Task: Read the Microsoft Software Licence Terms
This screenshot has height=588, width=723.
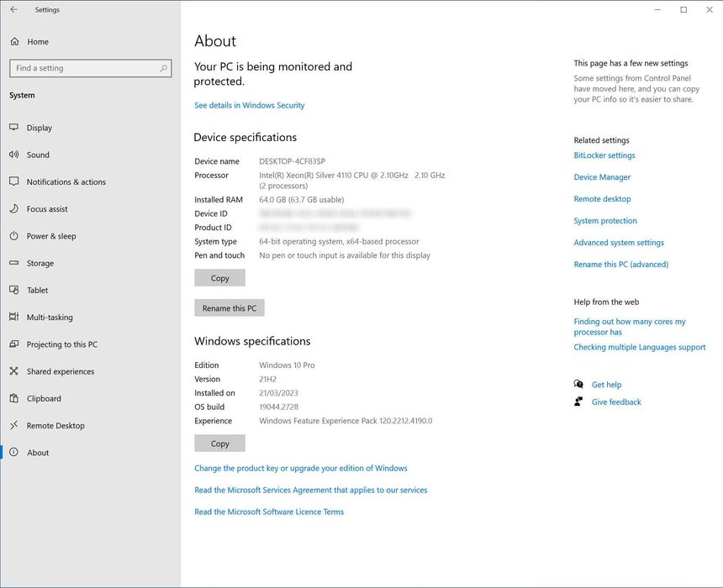Action: point(269,512)
